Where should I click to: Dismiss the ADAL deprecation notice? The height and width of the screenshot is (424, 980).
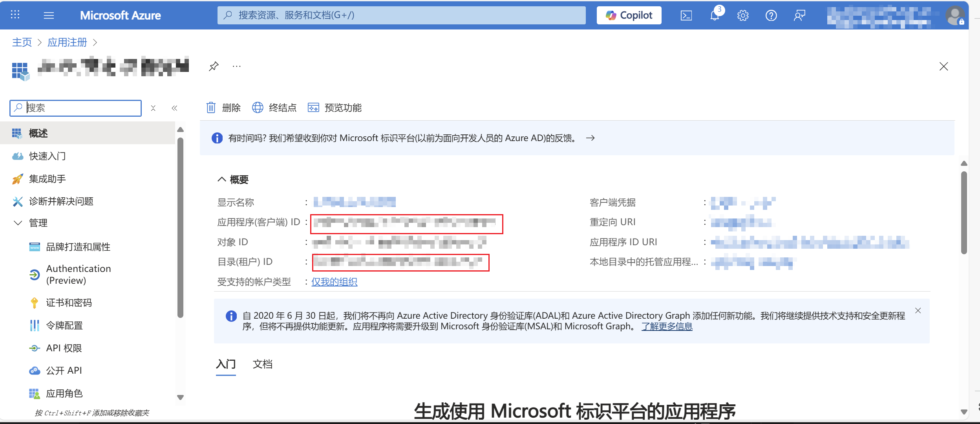(918, 310)
